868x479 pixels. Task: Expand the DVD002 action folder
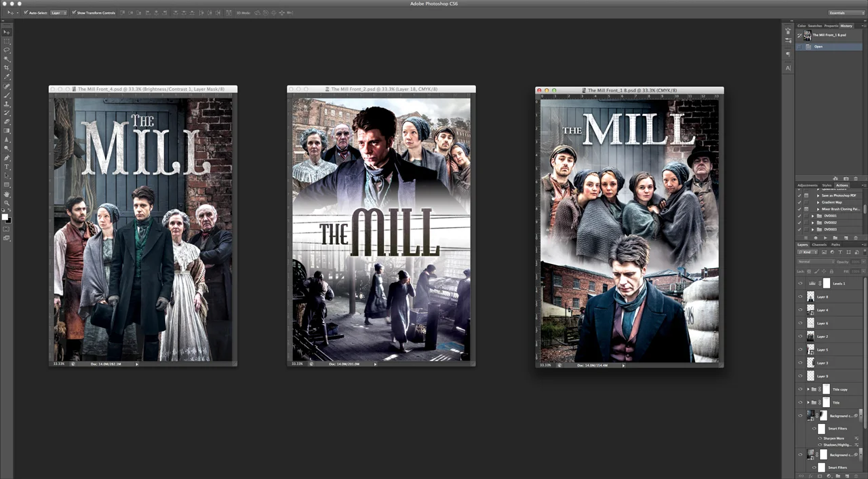(x=812, y=223)
